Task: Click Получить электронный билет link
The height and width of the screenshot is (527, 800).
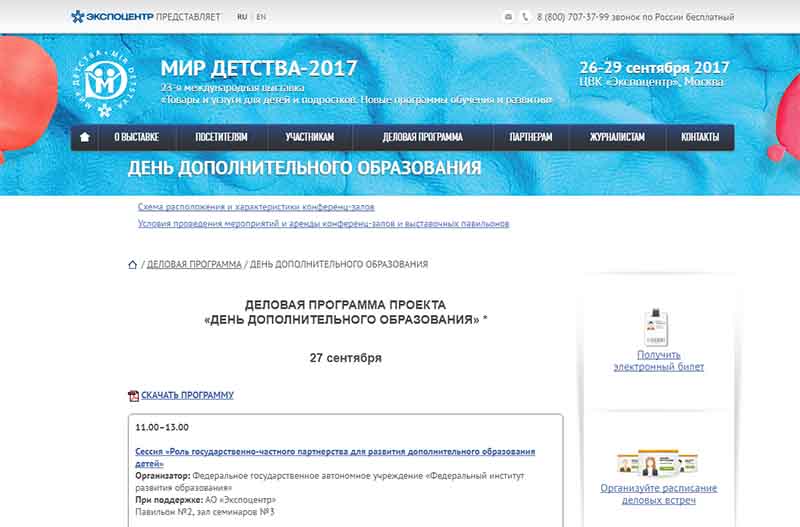Action: pyautogui.click(x=659, y=361)
